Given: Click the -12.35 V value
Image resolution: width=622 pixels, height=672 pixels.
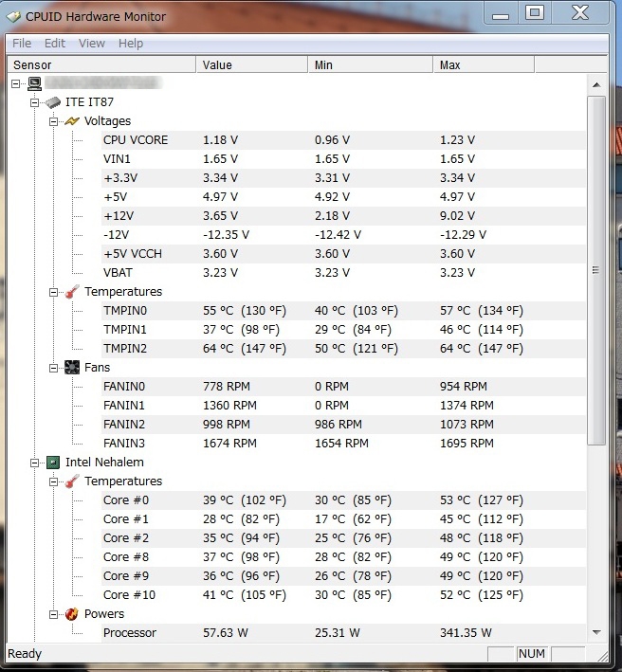Looking at the screenshot, I should tap(226, 235).
